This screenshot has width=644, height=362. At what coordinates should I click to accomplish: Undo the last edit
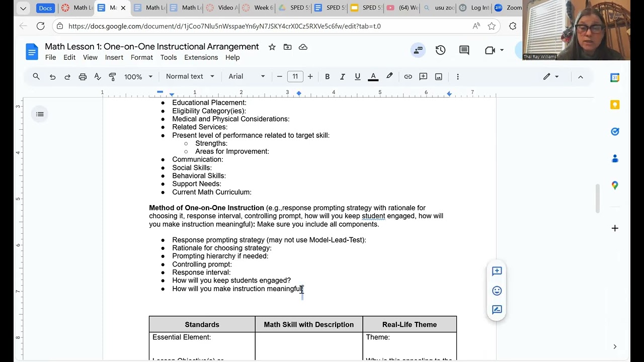click(x=52, y=76)
